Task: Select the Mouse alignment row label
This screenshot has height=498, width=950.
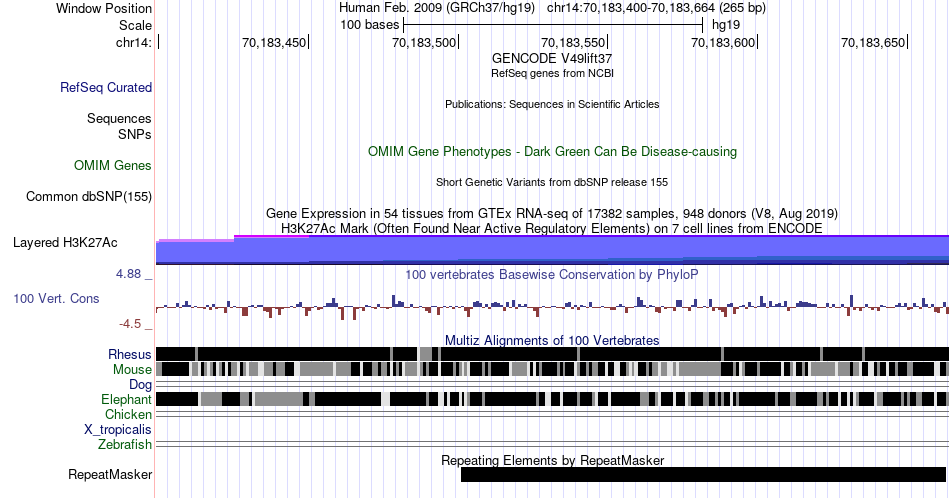Action: [x=132, y=370]
